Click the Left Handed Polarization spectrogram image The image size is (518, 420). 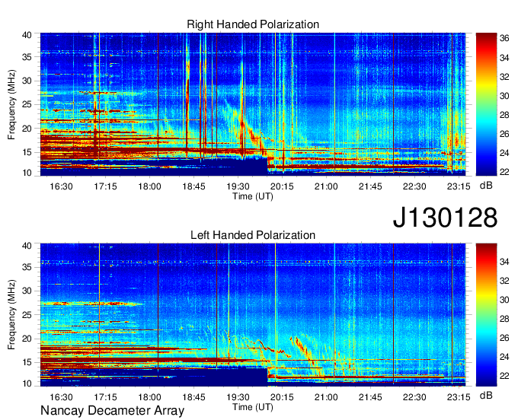[253, 315]
